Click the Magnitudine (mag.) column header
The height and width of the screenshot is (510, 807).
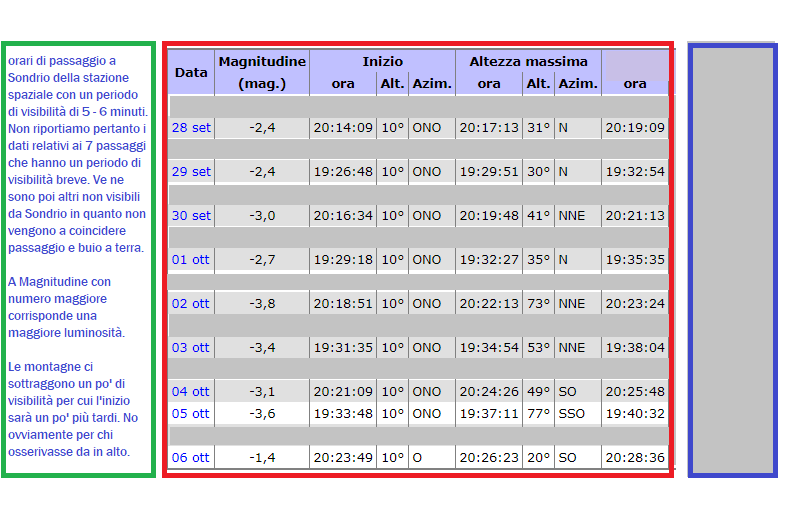[262, 73]
